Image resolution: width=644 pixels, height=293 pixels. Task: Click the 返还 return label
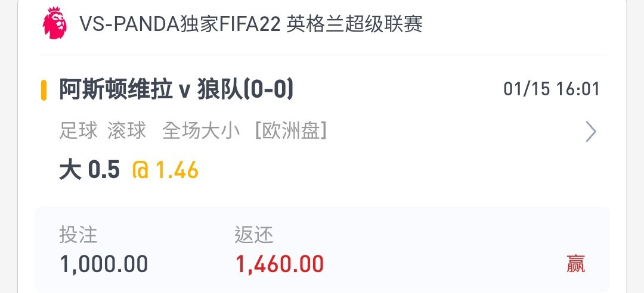pyautogui.click(x=253, y=235)
